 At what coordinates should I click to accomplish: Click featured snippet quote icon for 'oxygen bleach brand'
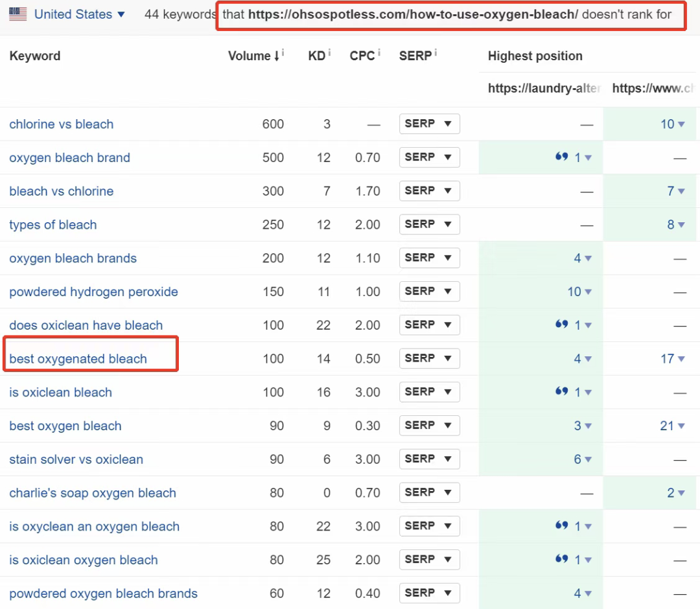pyautogui.click(x=561, y=156)
